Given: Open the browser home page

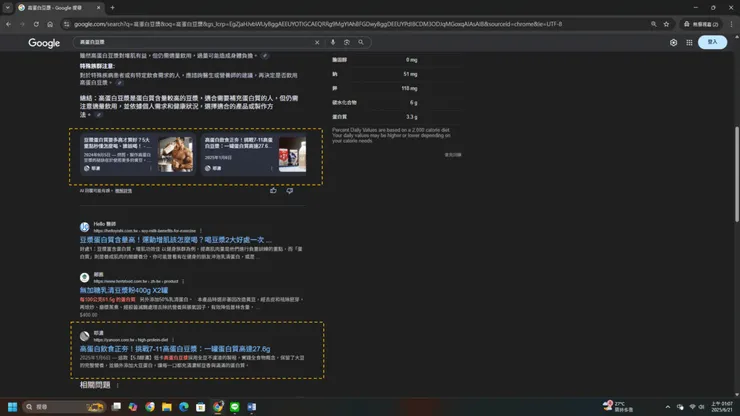Looking at the screenshot, I should point(50,24).
